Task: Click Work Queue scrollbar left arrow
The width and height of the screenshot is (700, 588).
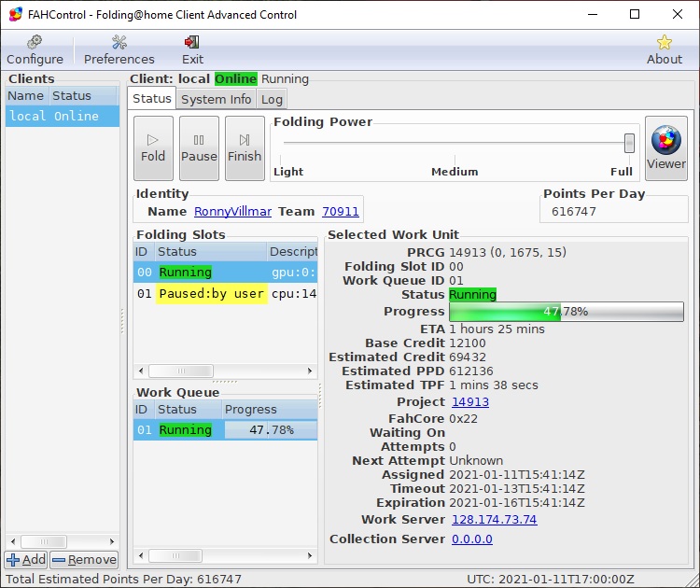Action: [x=141, y=555]
